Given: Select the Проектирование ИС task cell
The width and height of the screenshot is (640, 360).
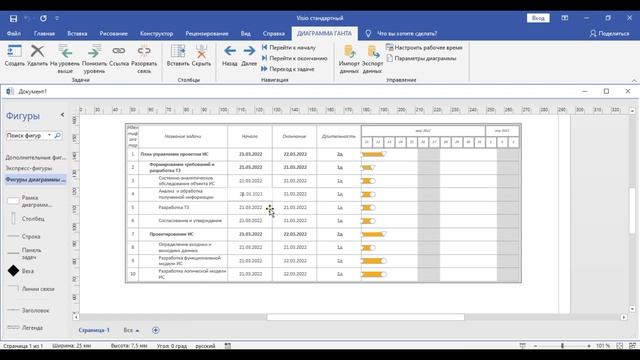Looking at the screenshot, I should click(183, 234).
